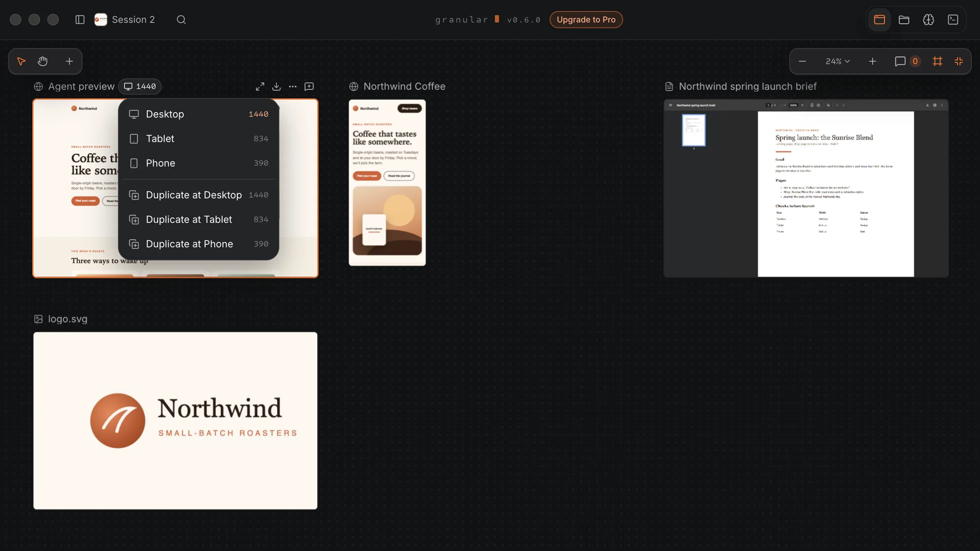
Task: Zoom in with the plus icon
Action: (x=873, y=61)
